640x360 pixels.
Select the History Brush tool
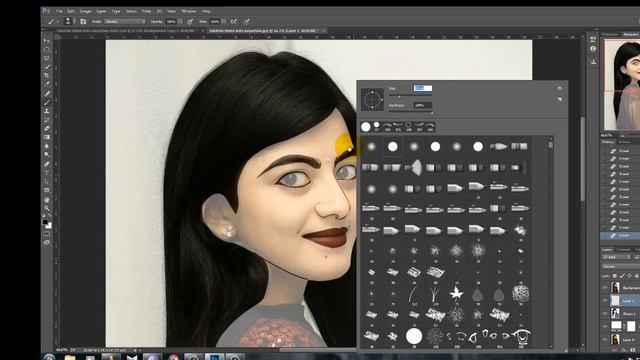tap(47, 120)
